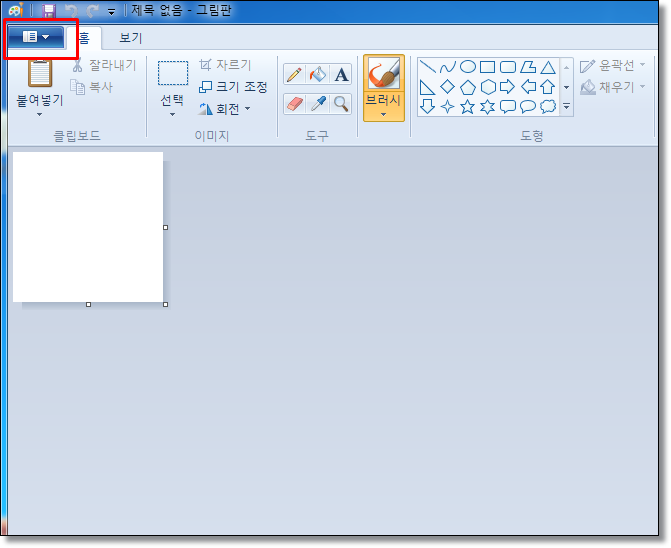Select the Fill with color bucket tool
The image size is (671, 548).
pos(318,74)
